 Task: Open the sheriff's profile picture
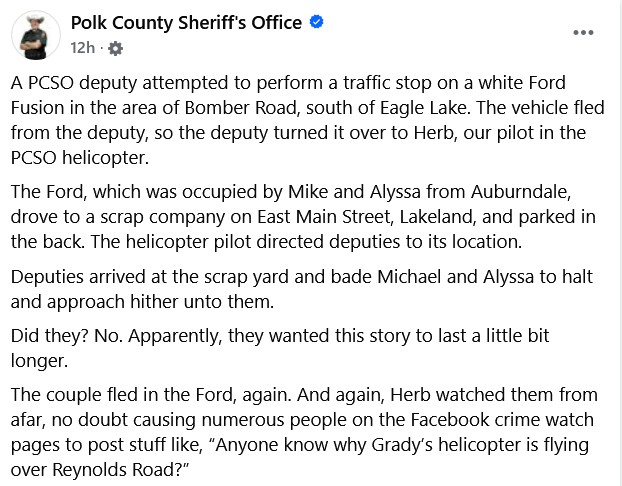[x=36, y=35]
